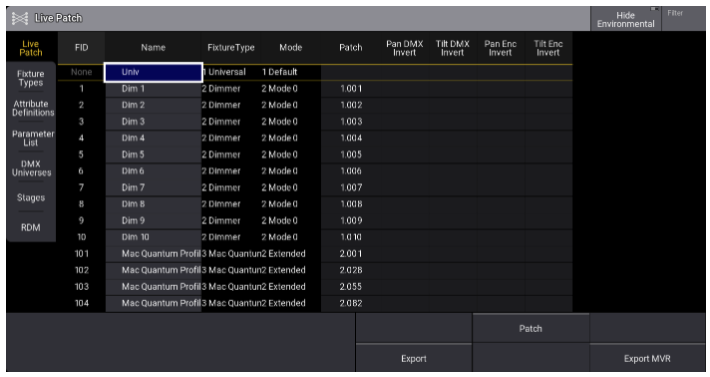The height and width of the screenshot is (377, 710).
Task: Click 2 Extended mode in FID 101 row
Action: 291,254
